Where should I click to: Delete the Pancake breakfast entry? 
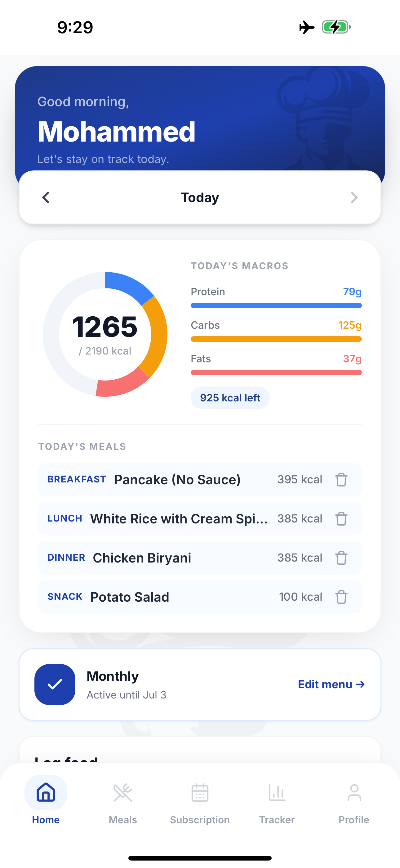(341, 480)
